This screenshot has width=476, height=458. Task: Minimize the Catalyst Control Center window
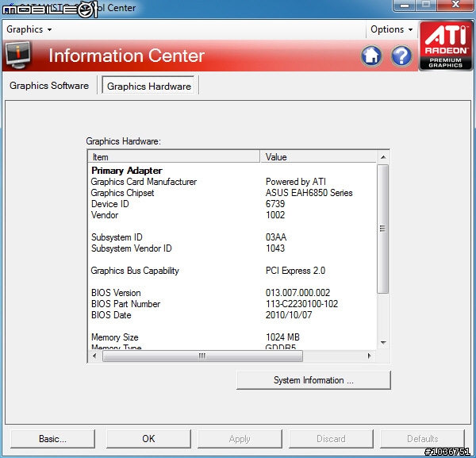tap(405, 6)
